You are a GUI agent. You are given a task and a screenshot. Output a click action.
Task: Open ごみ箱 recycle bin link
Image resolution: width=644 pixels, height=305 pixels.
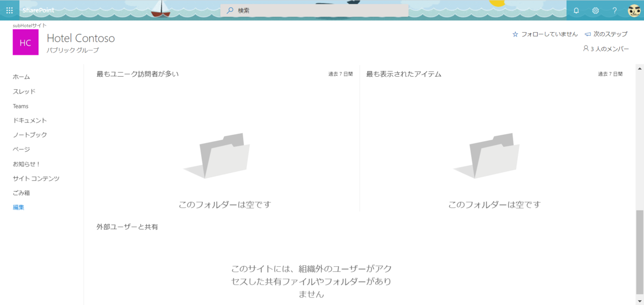21,193
